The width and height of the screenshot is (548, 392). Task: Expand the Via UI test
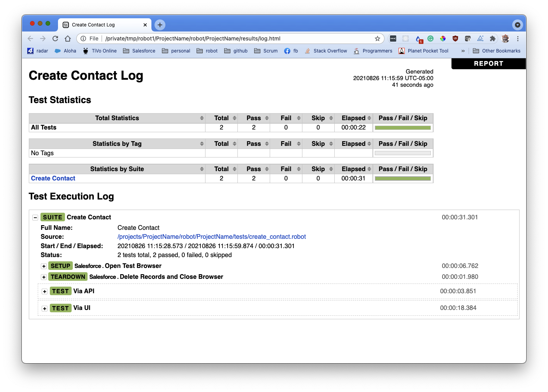click(45, 308)
